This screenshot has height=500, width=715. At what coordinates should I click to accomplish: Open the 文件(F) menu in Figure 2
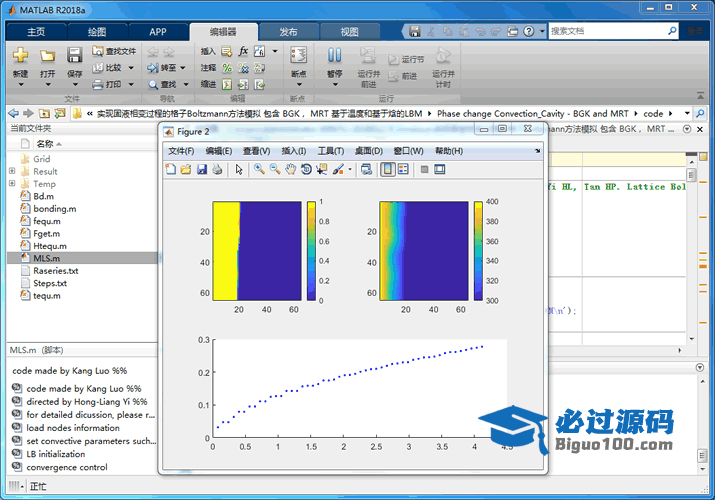tap(181, 151)
